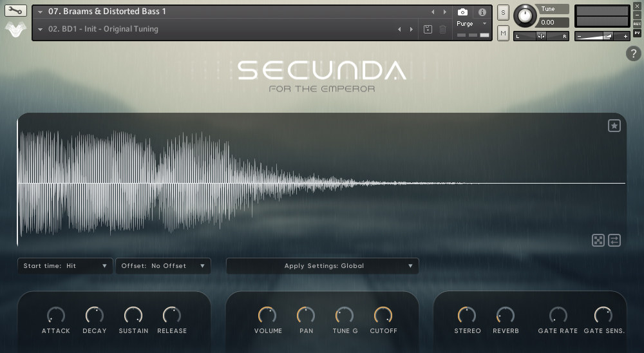Open instrument edit mode with wrench icon

(15, 10)
